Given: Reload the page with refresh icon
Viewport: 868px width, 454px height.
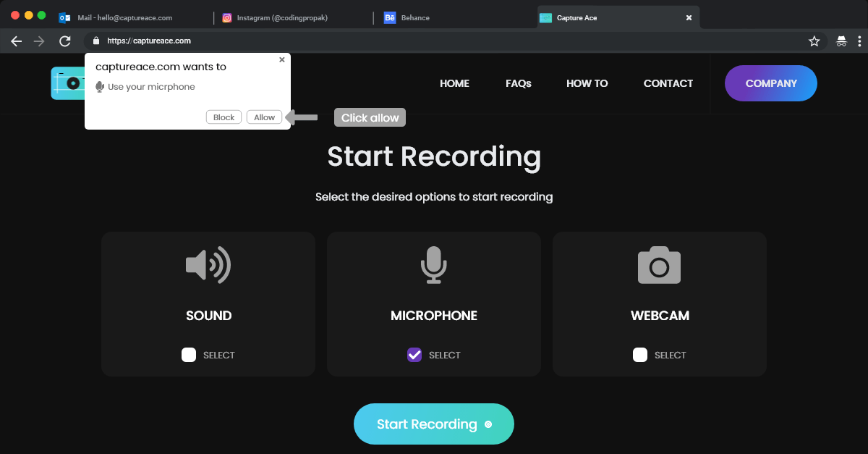Looking at the screenshot, I should click(65, 41).
